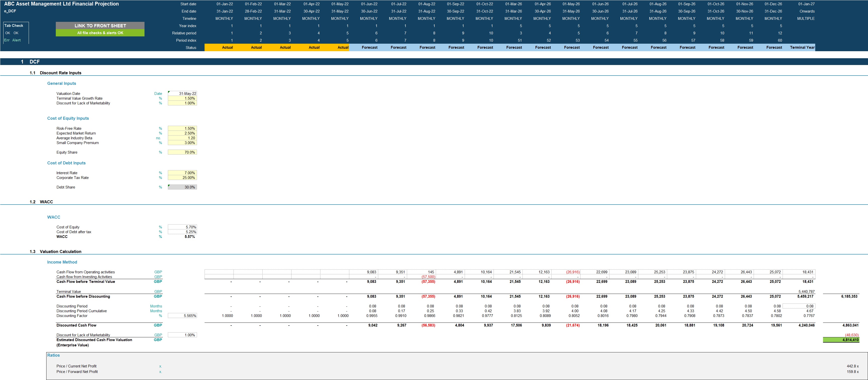Select the Small Company Premium 3.00% cell
Image resolution: width=868 pixels, height=380 pixels.
tap(182, 143)
